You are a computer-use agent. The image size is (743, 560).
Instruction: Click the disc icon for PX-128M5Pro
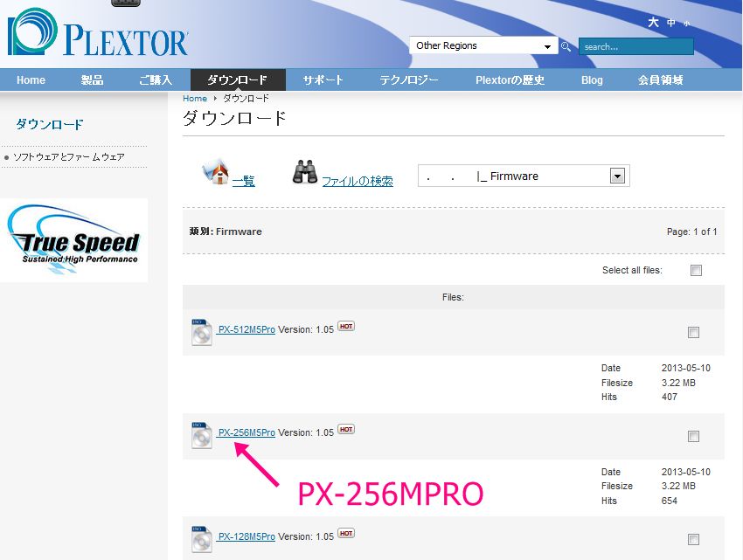201,539
